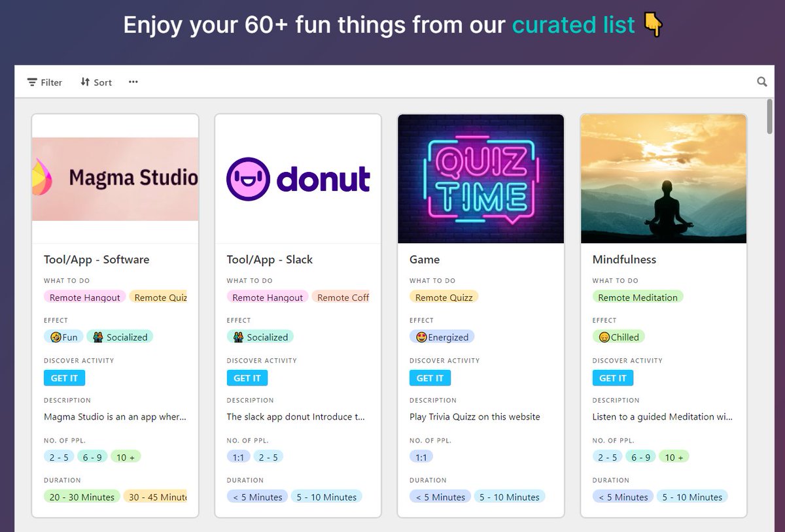Viewport: 785px width, 532px height.
Task: Select the Mindfulness card title
Action: [625, 259]
